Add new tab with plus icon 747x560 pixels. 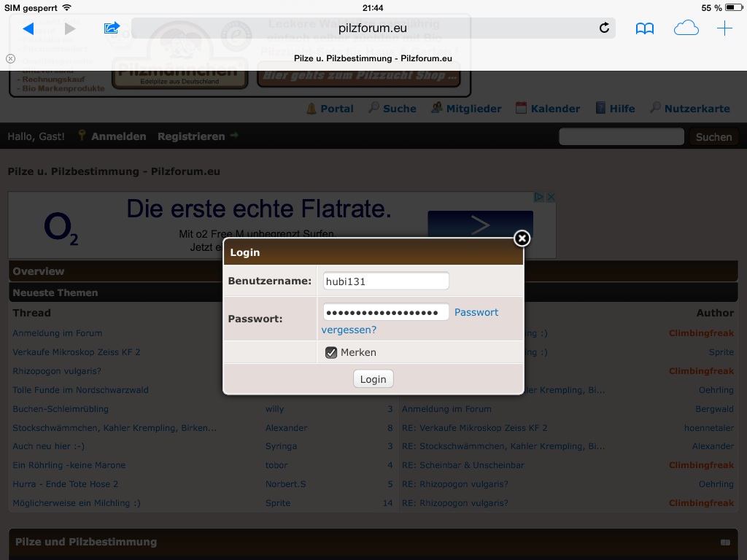click(x=724, y=28)
